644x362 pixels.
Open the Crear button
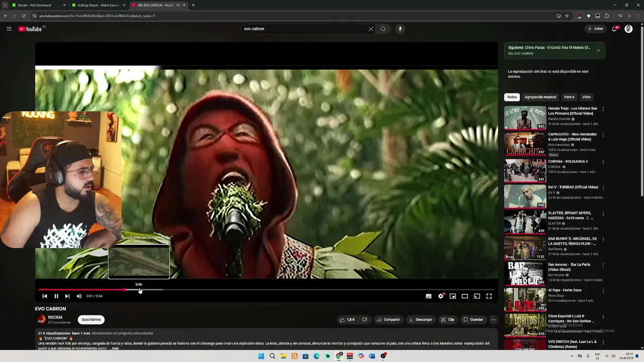click(595, 29)
